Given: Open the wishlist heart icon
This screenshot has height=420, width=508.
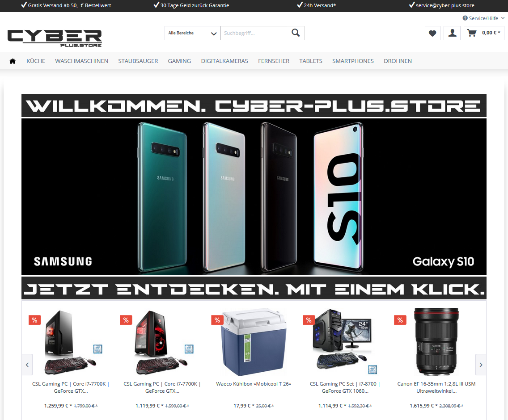Looking at the screenshot, I should pos(432,33).
